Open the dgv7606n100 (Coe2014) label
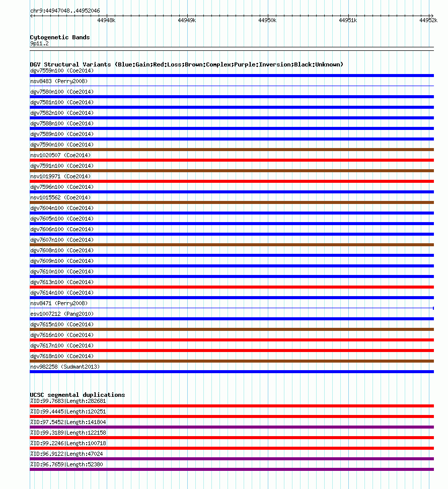This screenshot has width=448, height=489. click(62, 230)
